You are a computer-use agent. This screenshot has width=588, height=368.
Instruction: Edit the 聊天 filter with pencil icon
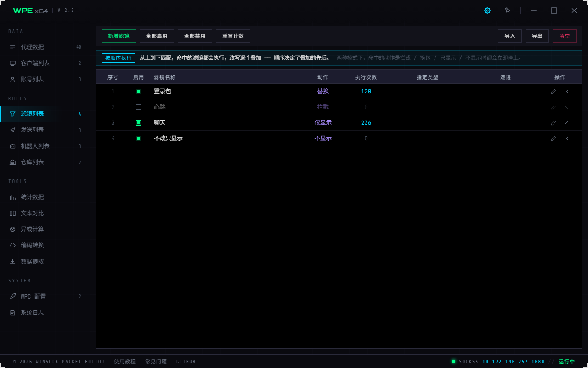(x=554, y=123)
